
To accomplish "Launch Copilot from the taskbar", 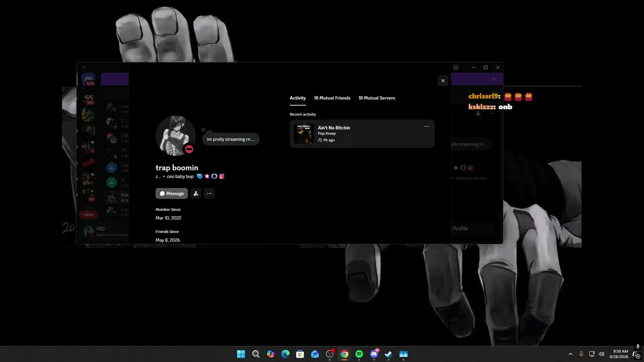I will [271, 354].
